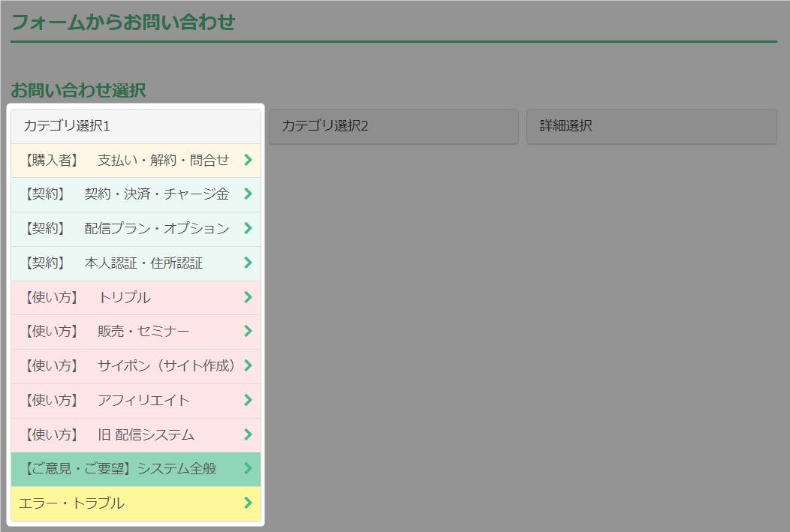Expand the エラー・トラブル arrow
The image size is (790, 532).
click(248, 503)
